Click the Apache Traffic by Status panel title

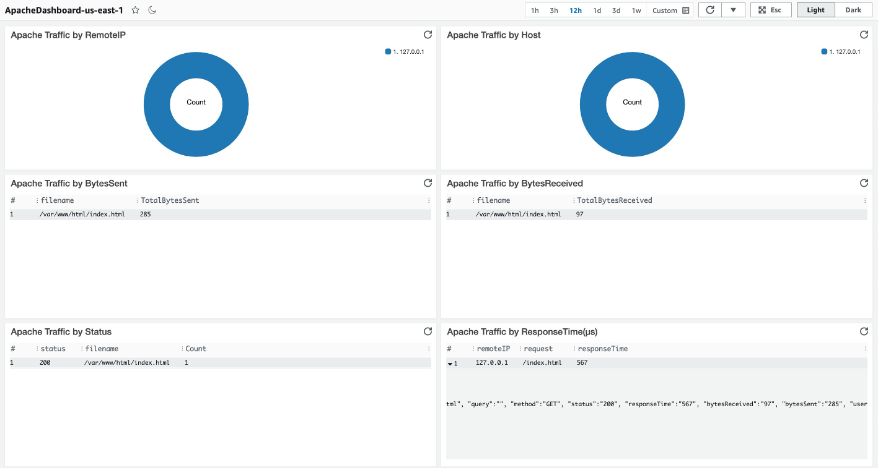61,332
